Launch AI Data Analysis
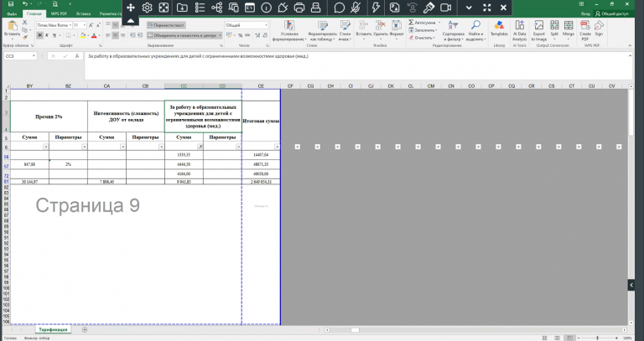The width and height of the screenshot is (644, 341). (519, 30)
